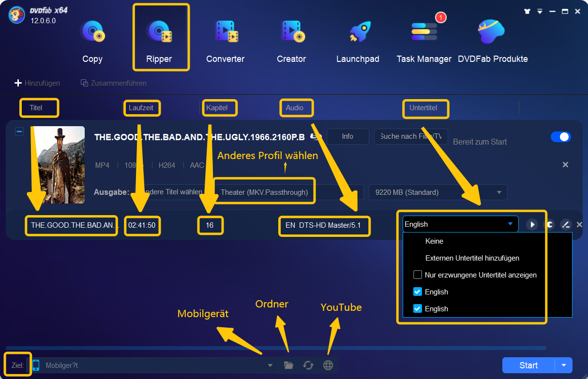Image resolution: width=588 pixels, height=379 pixels.
Task: Uncheck the upper English subtitle checkbox
Action: coord(418,292)
